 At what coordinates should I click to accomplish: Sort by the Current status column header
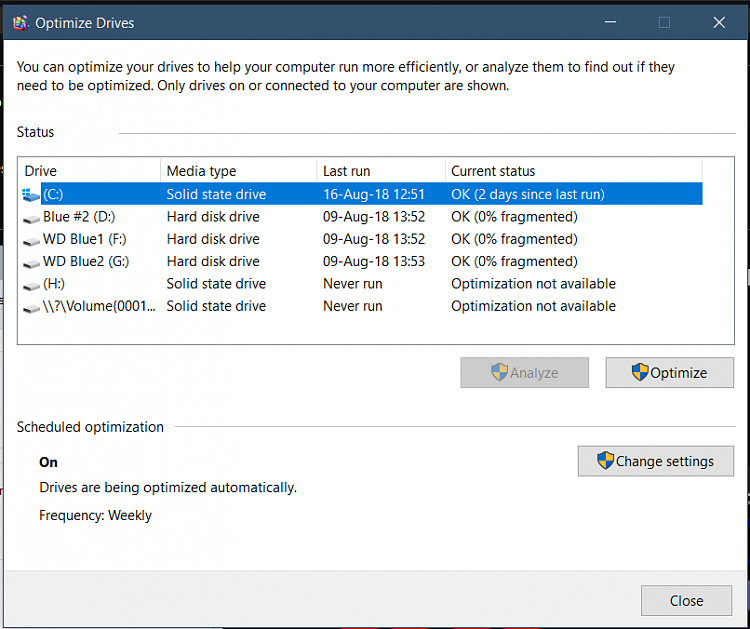[x=574, y=171]
